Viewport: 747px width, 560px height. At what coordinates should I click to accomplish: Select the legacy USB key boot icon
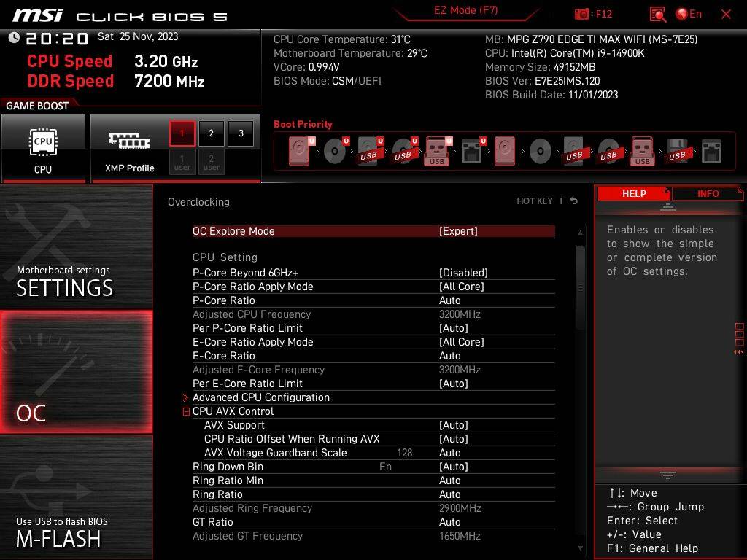click(643, 151)
